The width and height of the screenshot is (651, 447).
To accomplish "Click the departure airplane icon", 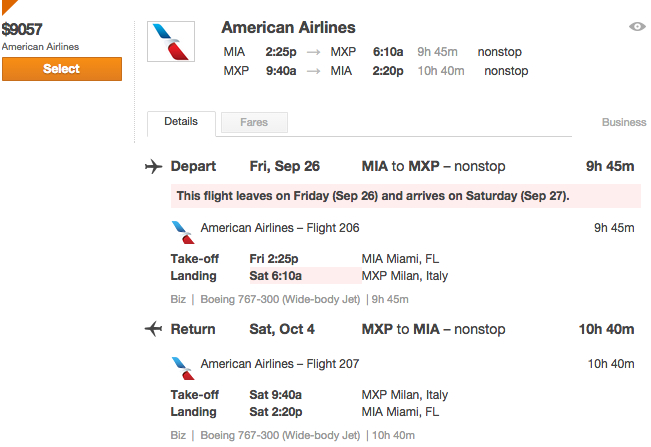I will (153, 166).
